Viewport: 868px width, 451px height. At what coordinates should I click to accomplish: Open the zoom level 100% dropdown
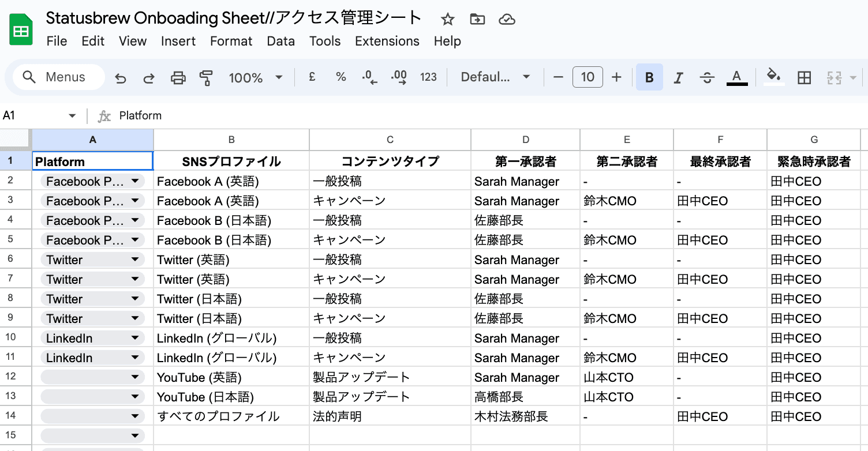click(256, 77)
